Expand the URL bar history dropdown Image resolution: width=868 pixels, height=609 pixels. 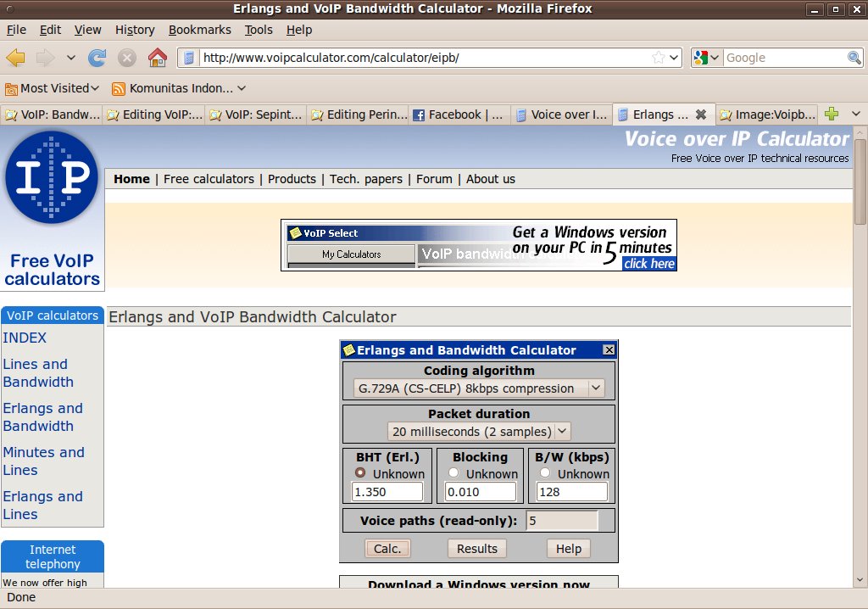point(674,57)
